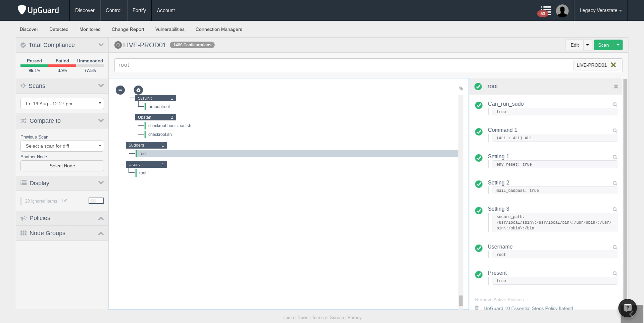Select the Sudoers group node
Image resolution: width=644 pixels, height=323 pixels.
[146, 145]
